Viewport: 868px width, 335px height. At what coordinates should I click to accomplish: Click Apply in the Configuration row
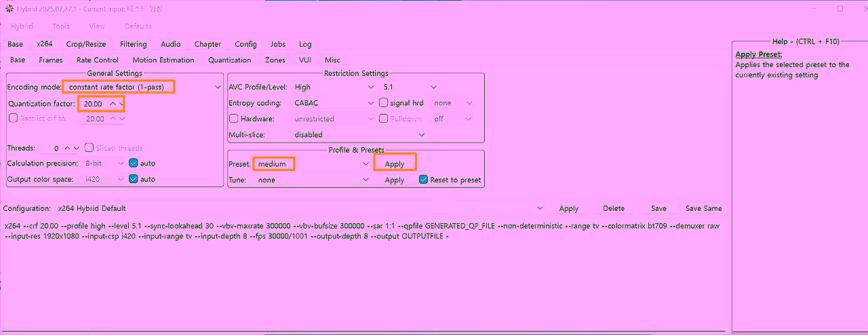[x=569, y=208]
